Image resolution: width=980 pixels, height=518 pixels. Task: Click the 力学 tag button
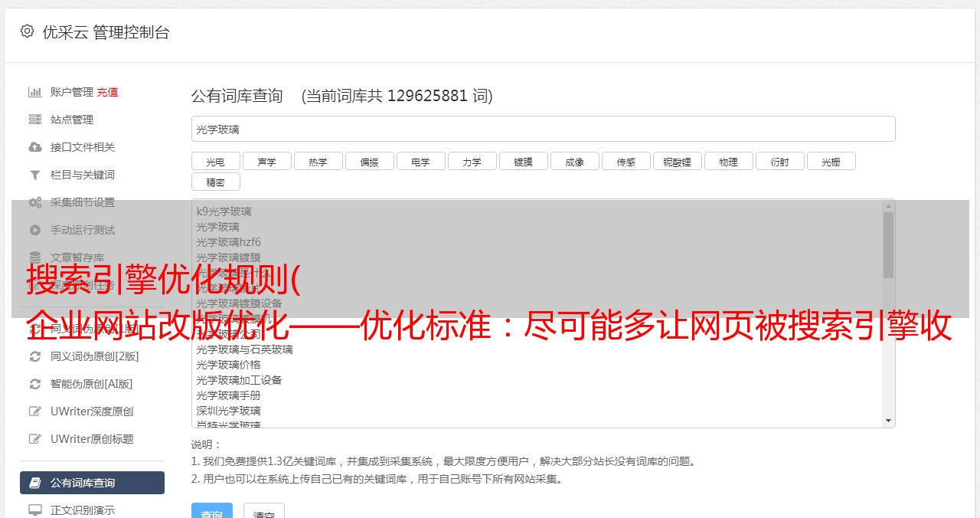pyautogui.click(x=472, y=161)
